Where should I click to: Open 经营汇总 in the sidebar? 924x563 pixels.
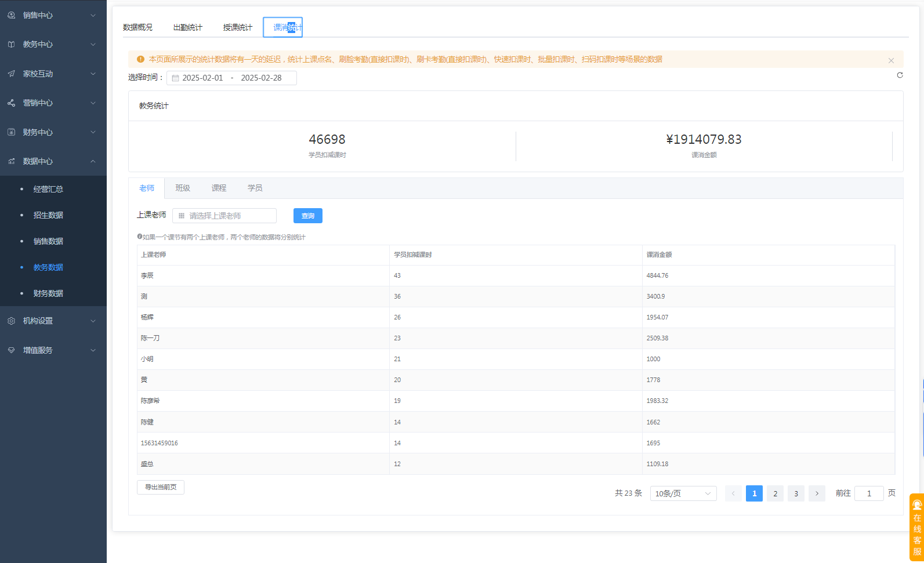click(48, 189)
